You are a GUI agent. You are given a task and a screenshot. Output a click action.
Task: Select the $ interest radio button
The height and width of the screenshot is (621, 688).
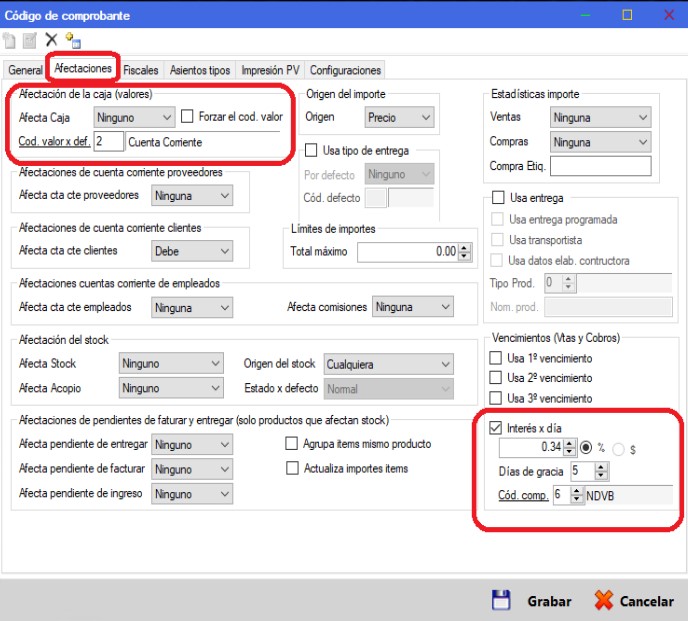click(x=618, y=449)
